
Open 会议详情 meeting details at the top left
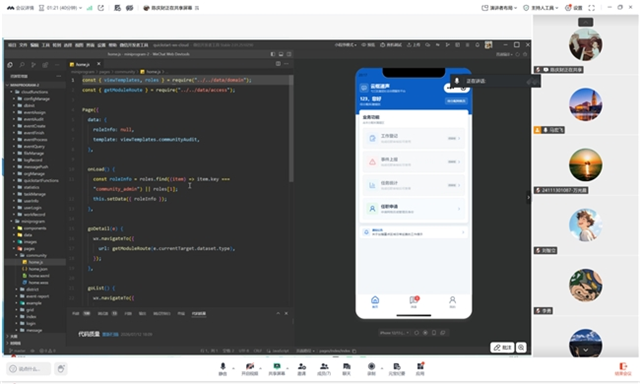(x=21, y=8)
